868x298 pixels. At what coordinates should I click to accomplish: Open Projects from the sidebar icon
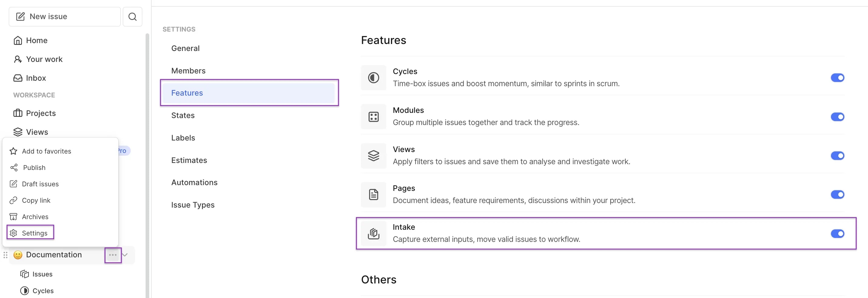(x=18, y=113)
